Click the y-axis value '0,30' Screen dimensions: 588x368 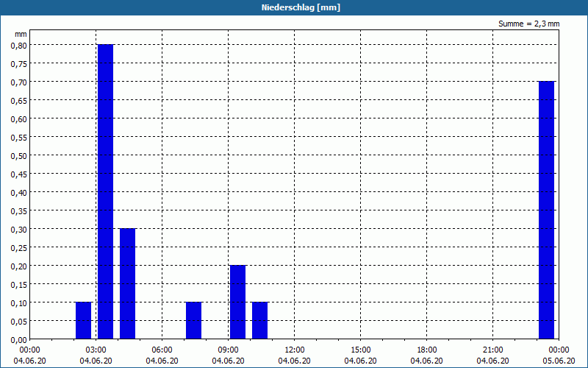(x=19, y=230)
